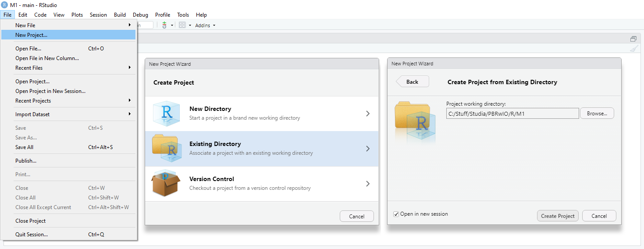Click the Create Project button

tap(558, 216)
